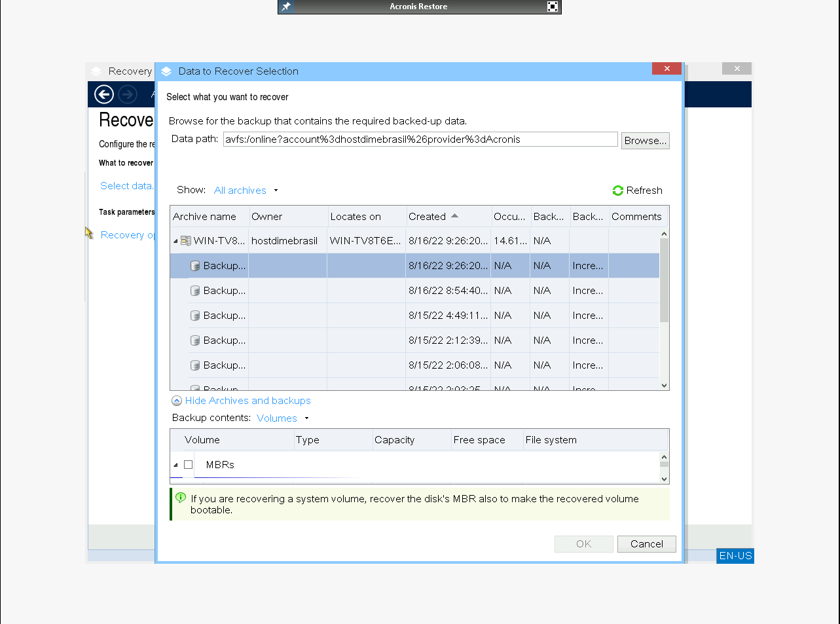Click the Capacity column header
This screenshot has width=840, height=624.
(x=412, y=440)
